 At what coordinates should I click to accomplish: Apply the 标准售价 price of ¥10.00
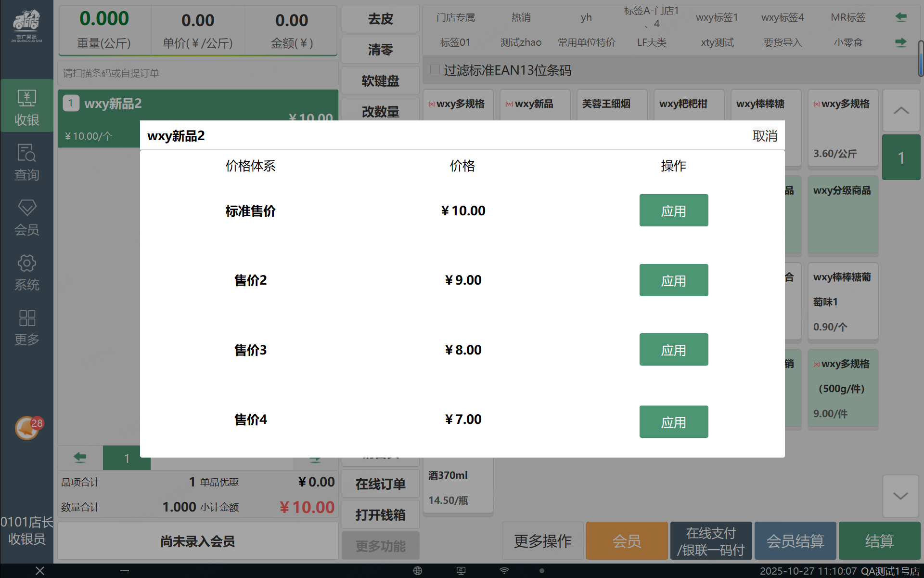(673, 210)
